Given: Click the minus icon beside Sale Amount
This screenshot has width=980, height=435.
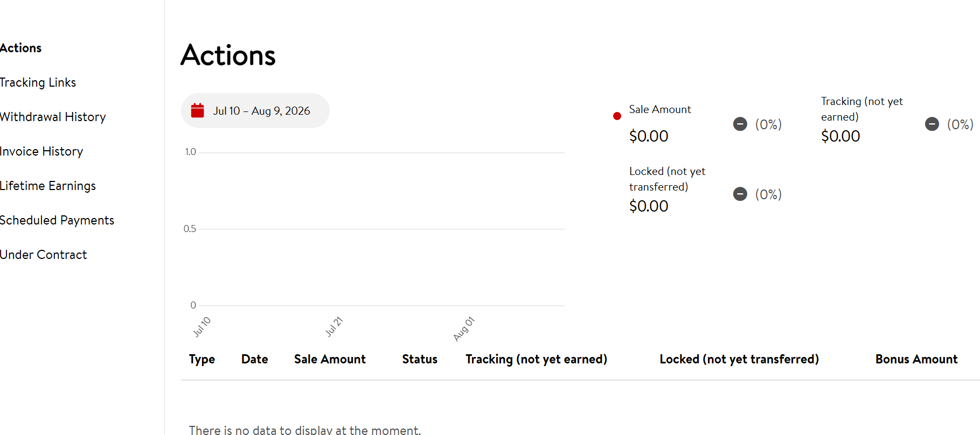Looking at the screenshot, I should click(740, 124).
